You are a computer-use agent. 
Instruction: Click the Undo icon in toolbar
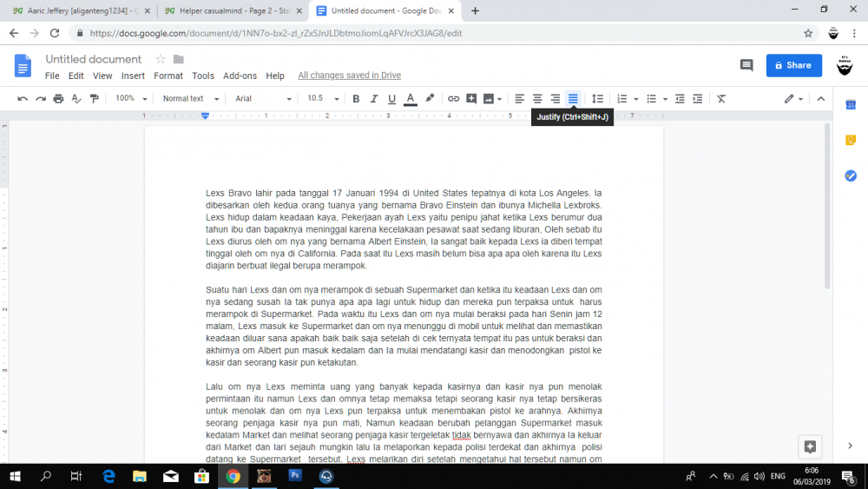coord(23,98)
